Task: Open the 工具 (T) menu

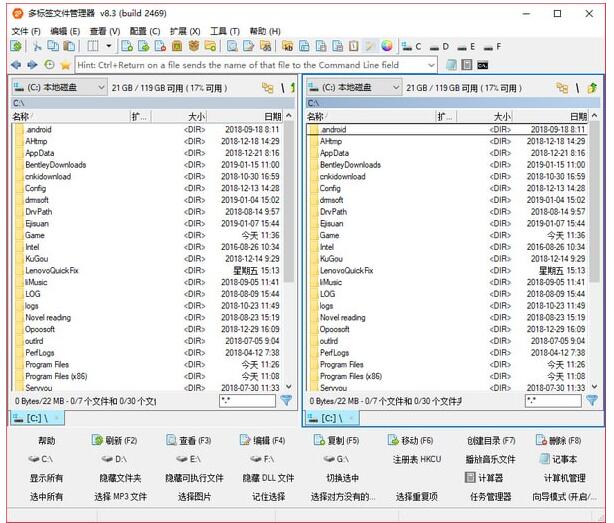Action: 225,31
